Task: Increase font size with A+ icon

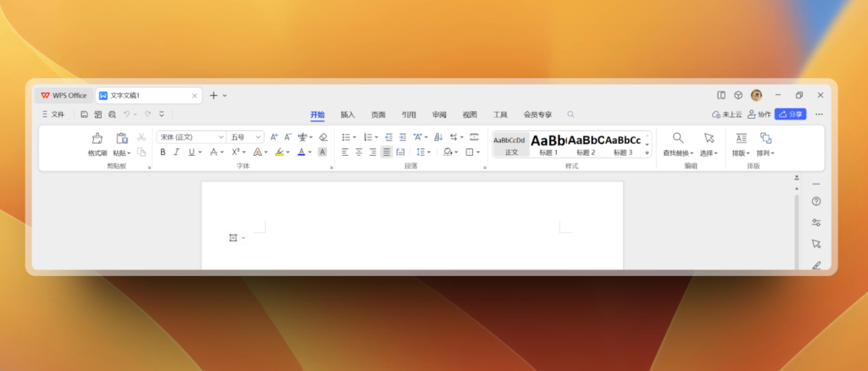Action: coord(274,137)
